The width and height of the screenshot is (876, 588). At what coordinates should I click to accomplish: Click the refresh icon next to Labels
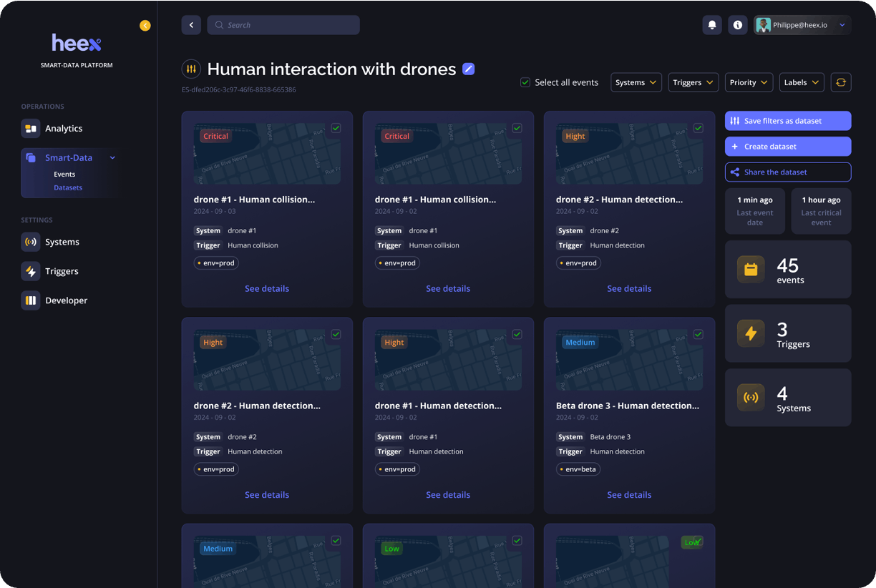[x=841, y=82]
